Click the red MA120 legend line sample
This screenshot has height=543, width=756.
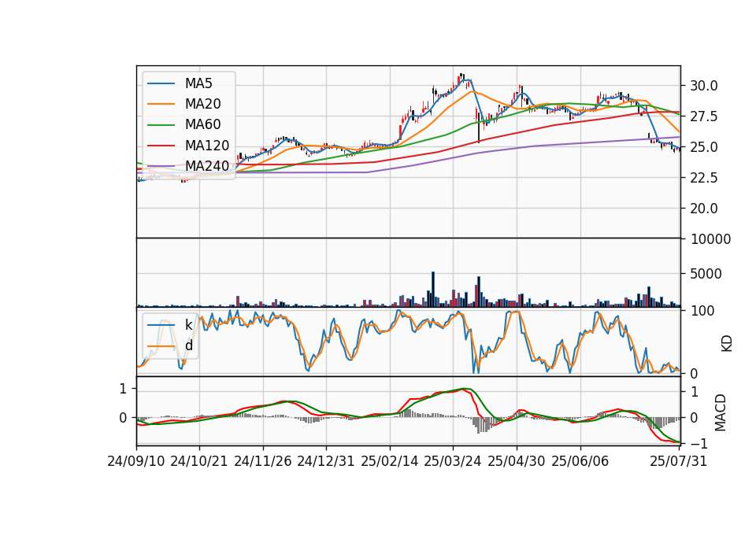161,146
